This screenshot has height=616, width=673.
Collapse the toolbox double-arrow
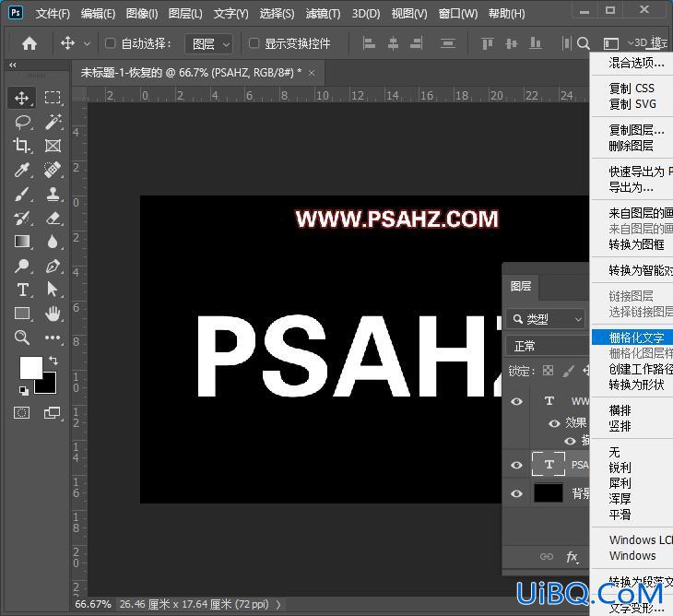13,65
